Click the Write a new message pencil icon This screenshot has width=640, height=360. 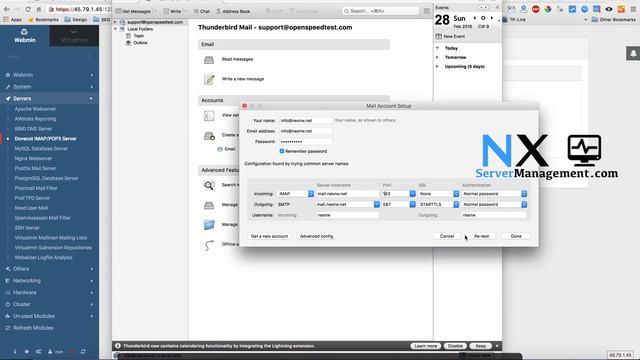point(209,79)
